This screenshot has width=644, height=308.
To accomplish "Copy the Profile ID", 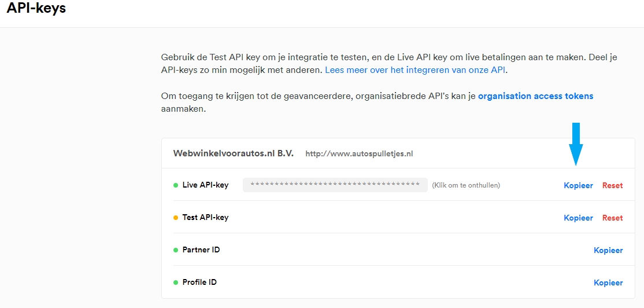I will click(608, 283).
